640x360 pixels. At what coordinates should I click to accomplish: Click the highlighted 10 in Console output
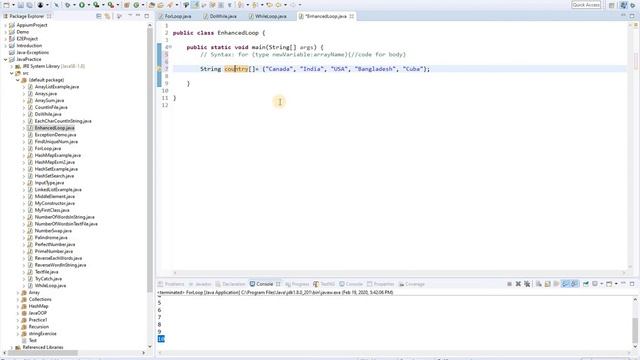coord(161,339)
